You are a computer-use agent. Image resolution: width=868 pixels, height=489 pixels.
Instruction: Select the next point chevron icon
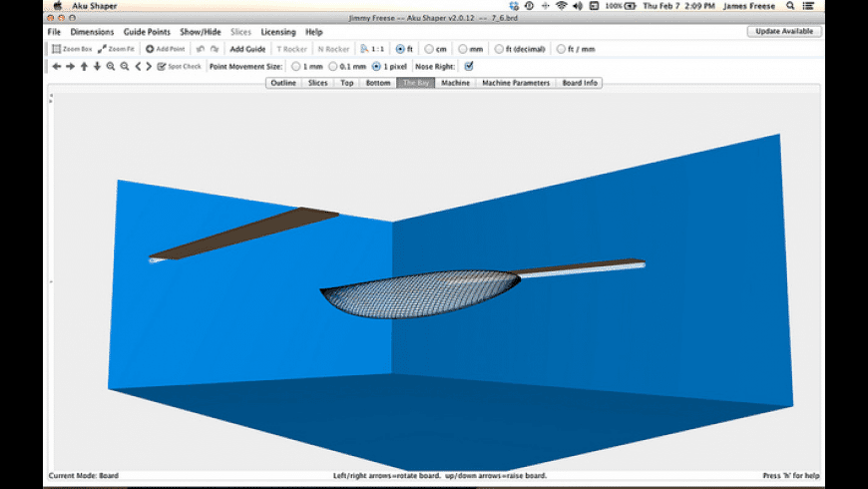click(x=149, y=67)
